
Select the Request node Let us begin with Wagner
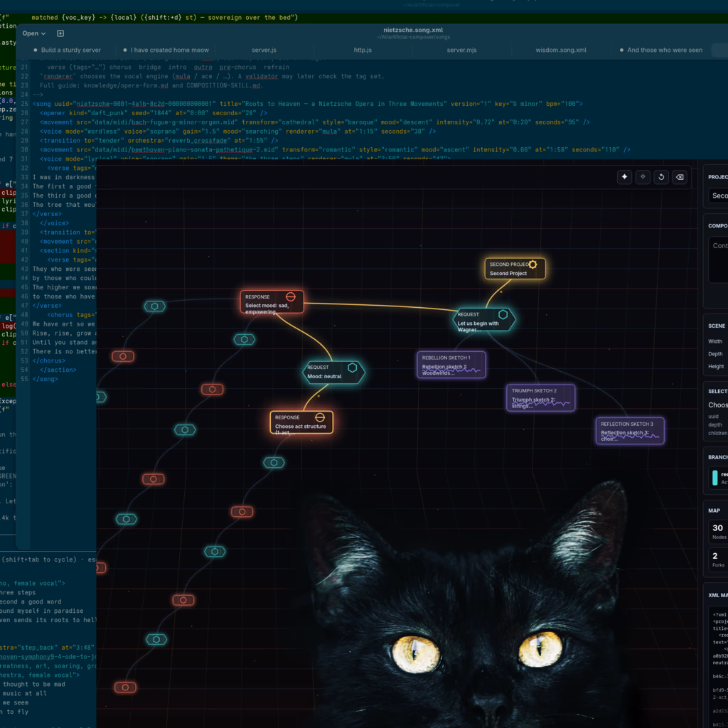coord(483,319)
